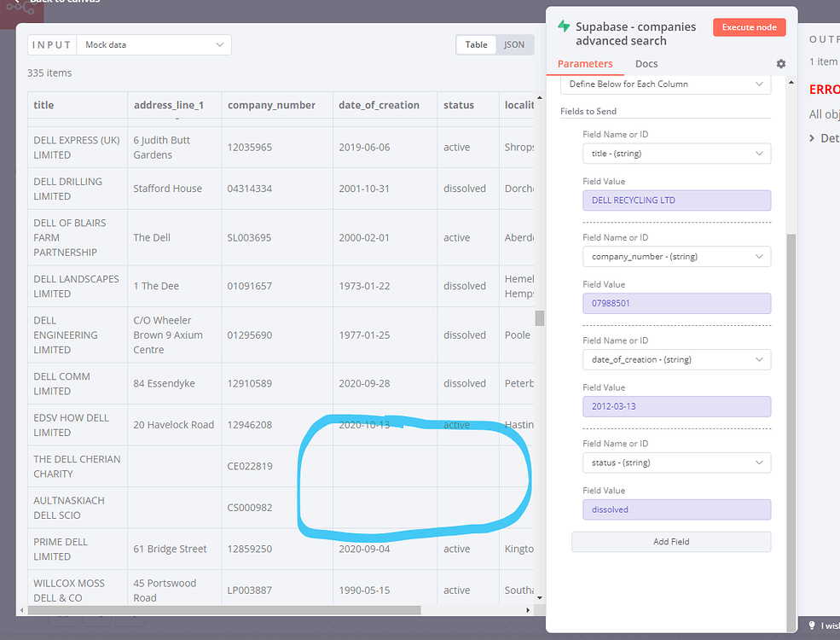Select the Parameters tab
840x640 pixels.
tap(586, 63)
